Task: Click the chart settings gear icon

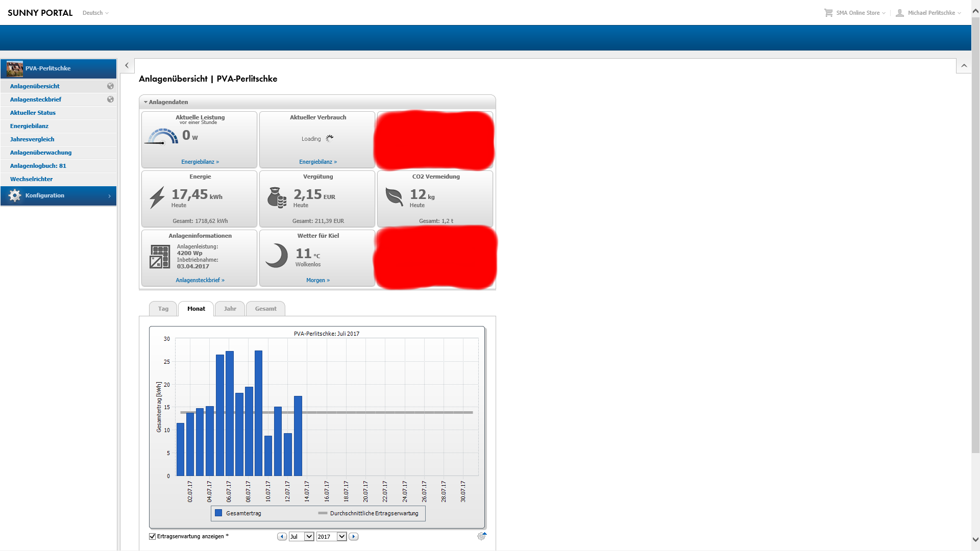Action: (x=481, y=536)
